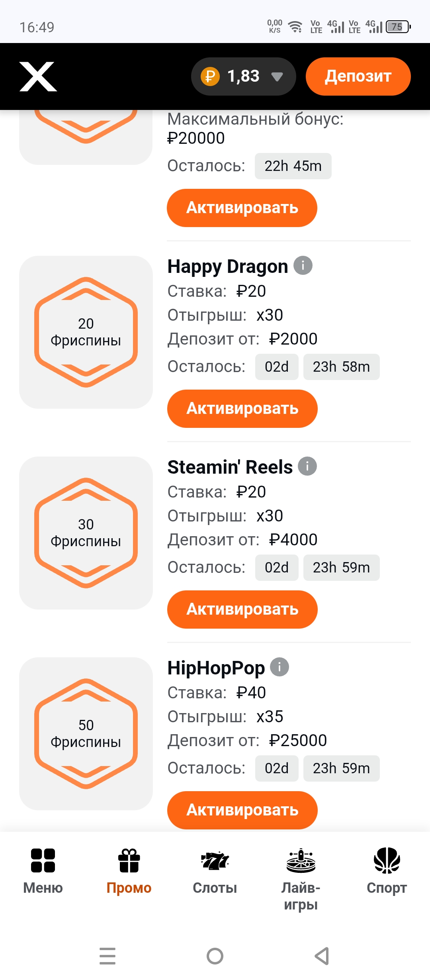Image resolution: width=430 pixels, height=980 pixels.
Task: Tap the ruble coin balance icon
Action: pos(210,76)
